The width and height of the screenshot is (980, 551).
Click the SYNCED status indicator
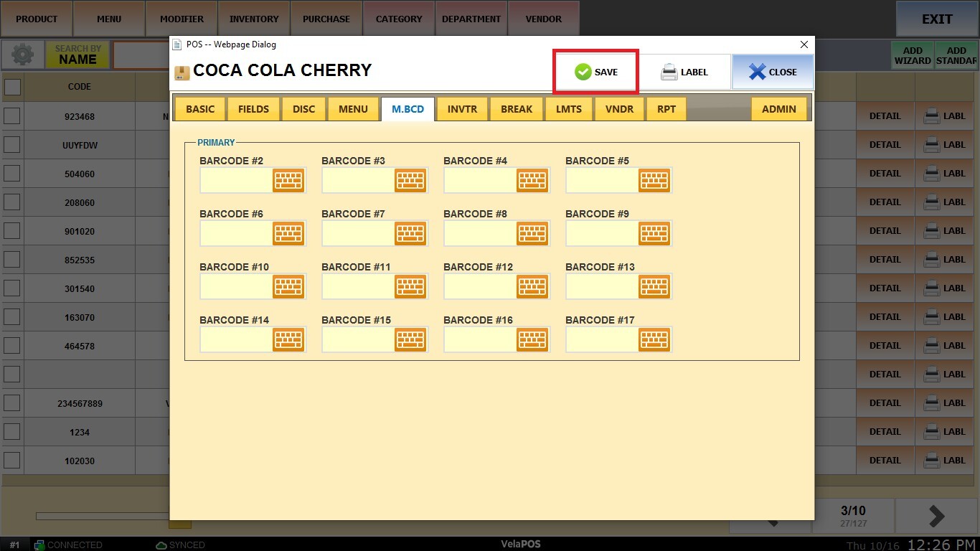(x=180, y=545)
